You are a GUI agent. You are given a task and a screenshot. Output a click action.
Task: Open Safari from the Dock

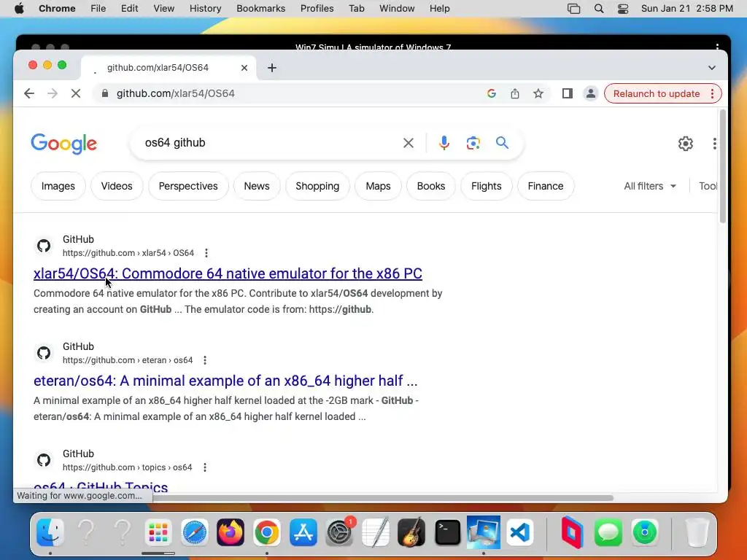coord(194,532)
